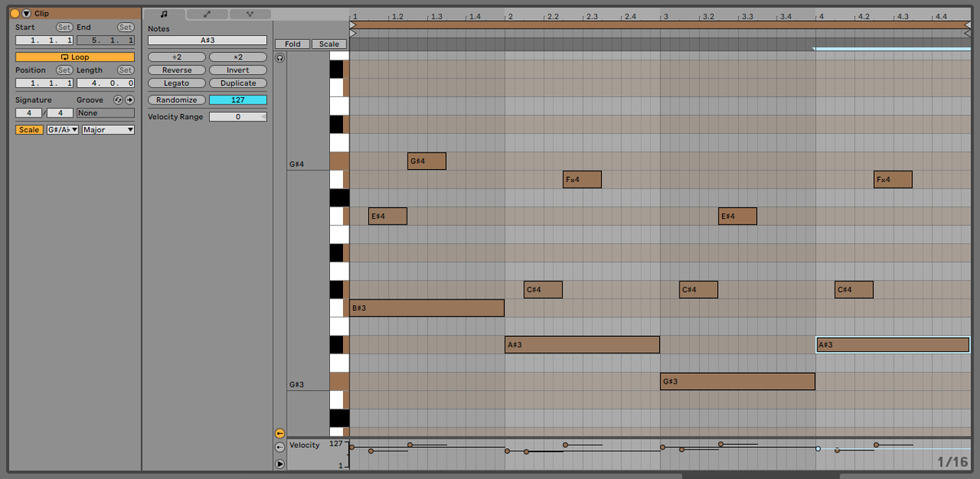980x479 pixels.
Task: Open the Envelopes tab icon
Action: tap(207, 14)
